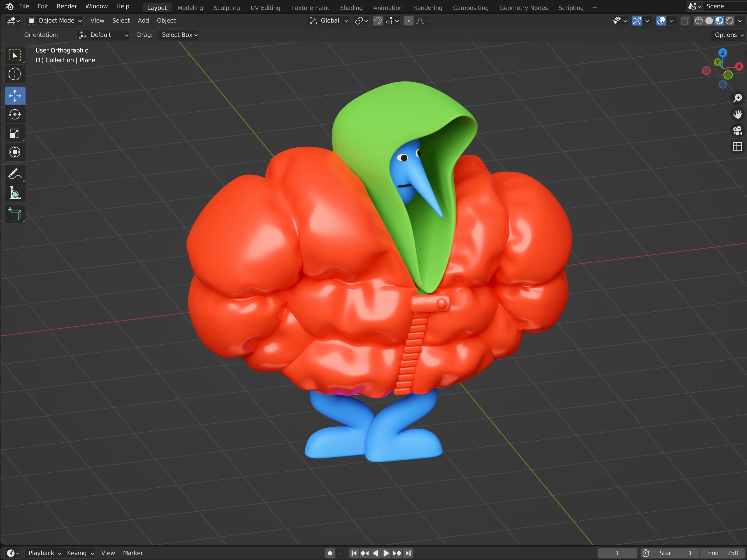Choose the Measure tool
The height and width of the screenshot is (560, 747).
tap(15, 193)
